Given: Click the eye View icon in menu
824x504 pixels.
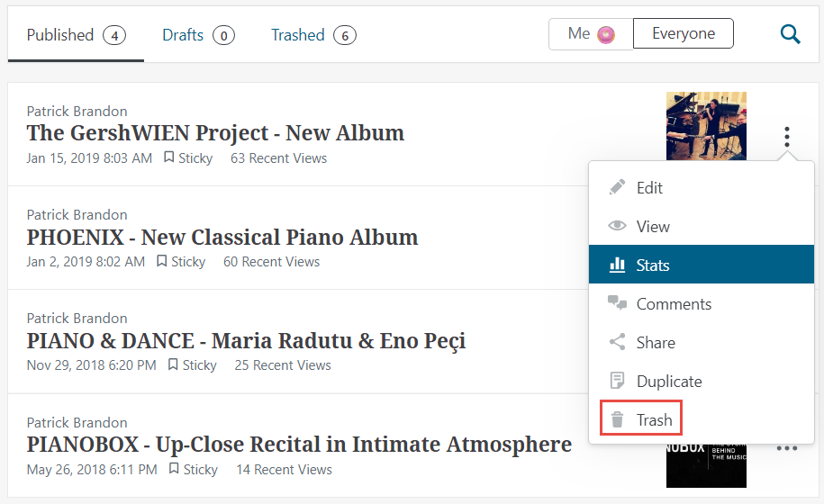Looking at the screenshot, I should (x=617, y=226).
